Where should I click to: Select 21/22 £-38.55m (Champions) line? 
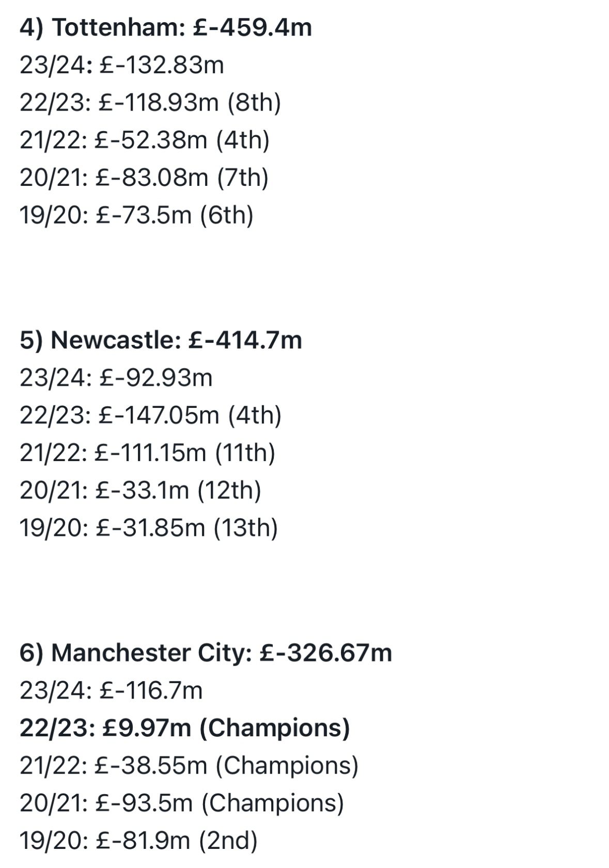tap(189, 766)
